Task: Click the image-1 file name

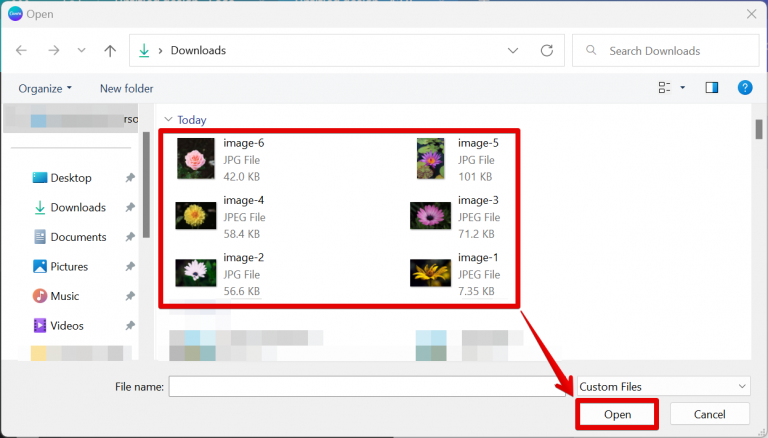Action: 478,257
